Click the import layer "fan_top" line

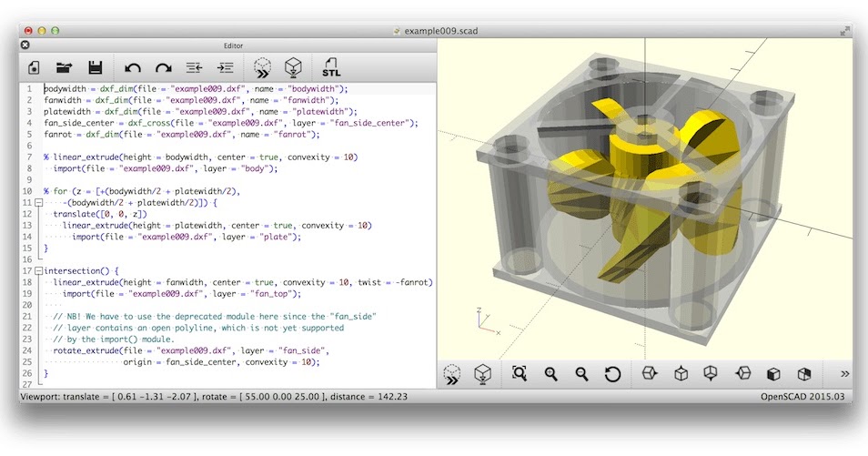[182, 294]
